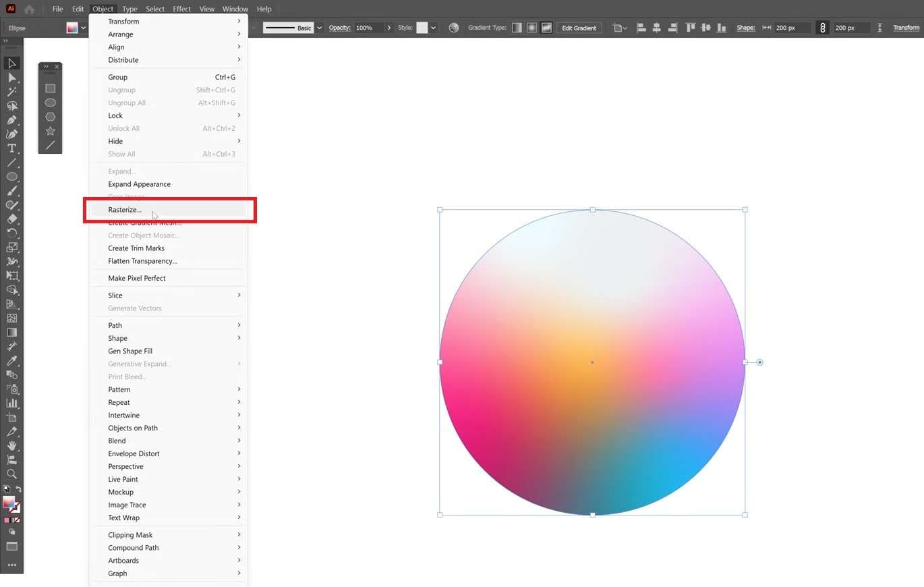The height and width of the screenshot is (587, 924).
Task: Choose Make Pixel Perfect entry
Action: (169, 278)
